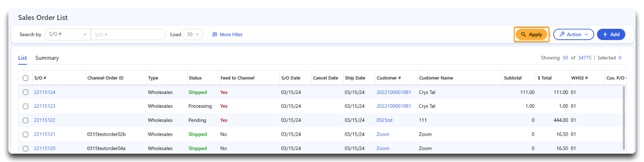
Task: Click the Status column header
Action: click(195, 78)
